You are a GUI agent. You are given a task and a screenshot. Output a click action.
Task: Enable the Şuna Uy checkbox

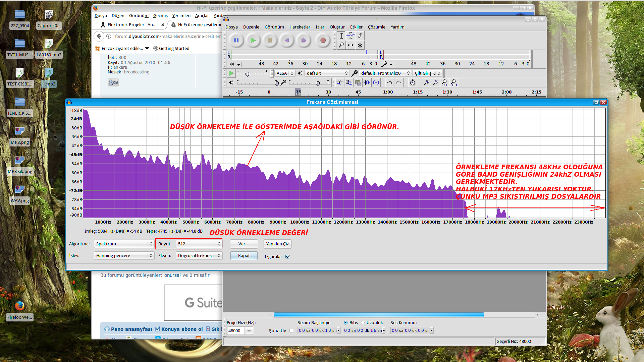point(291,331)
